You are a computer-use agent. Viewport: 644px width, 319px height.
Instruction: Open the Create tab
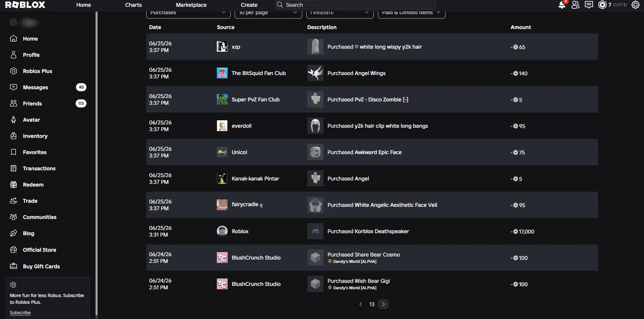[249, 5]
